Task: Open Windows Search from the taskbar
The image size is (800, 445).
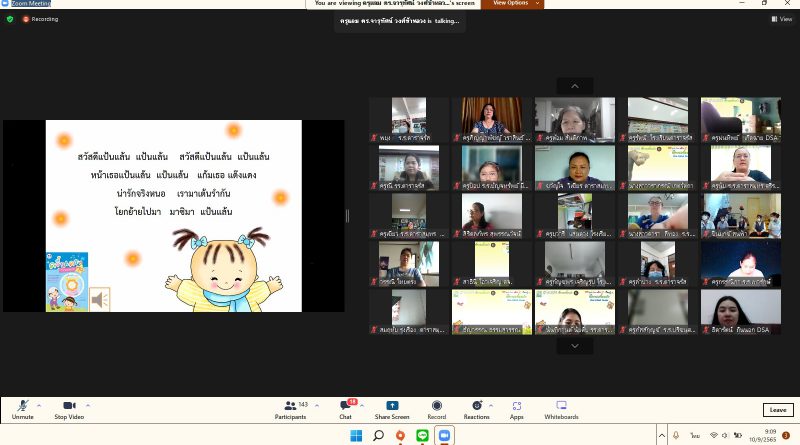Action: click(x=378, y=435)
